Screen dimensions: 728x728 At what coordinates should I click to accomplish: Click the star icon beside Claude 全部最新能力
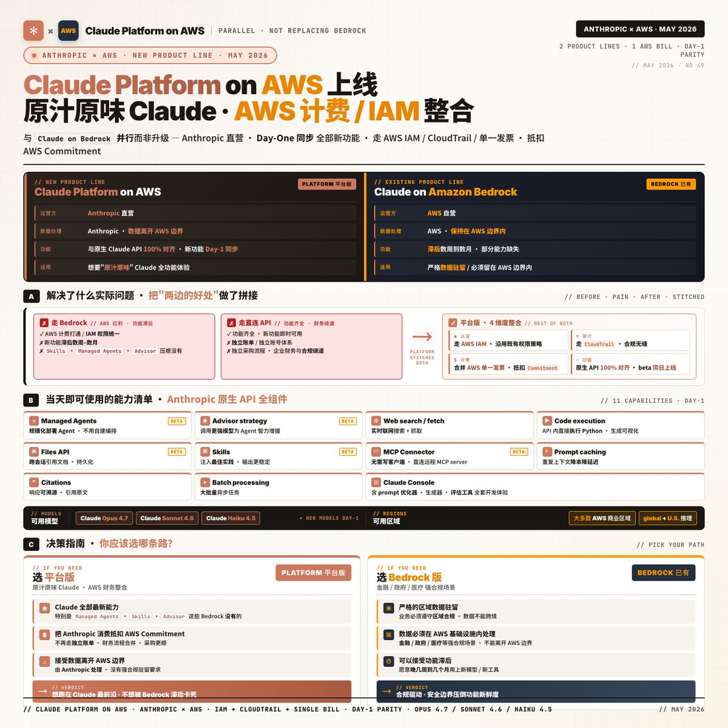(x=44, y=608)
